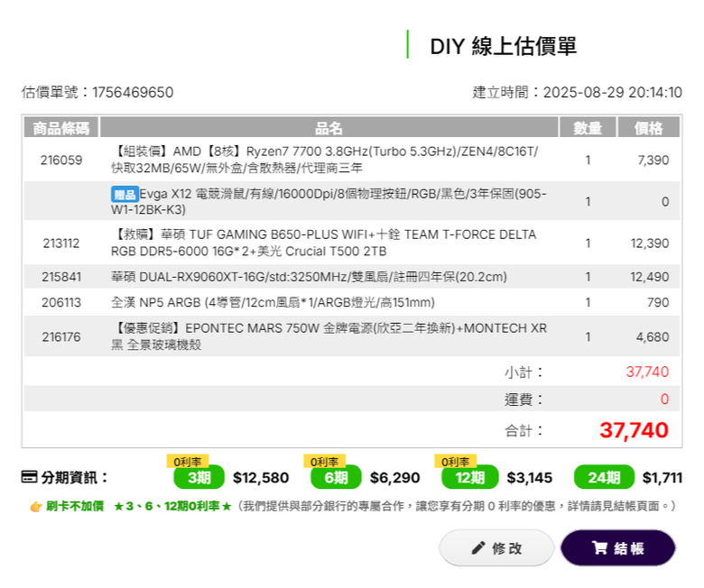Image resolution: width=704 pixels, height=588 pixels.
Task: Click product code 206113
Action: (61, 302)
